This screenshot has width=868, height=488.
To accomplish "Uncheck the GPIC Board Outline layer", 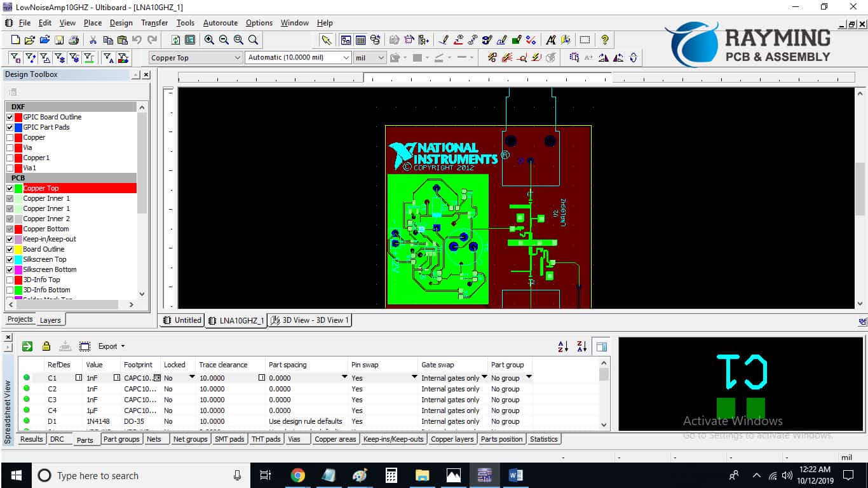I will (x=8, y=117).
